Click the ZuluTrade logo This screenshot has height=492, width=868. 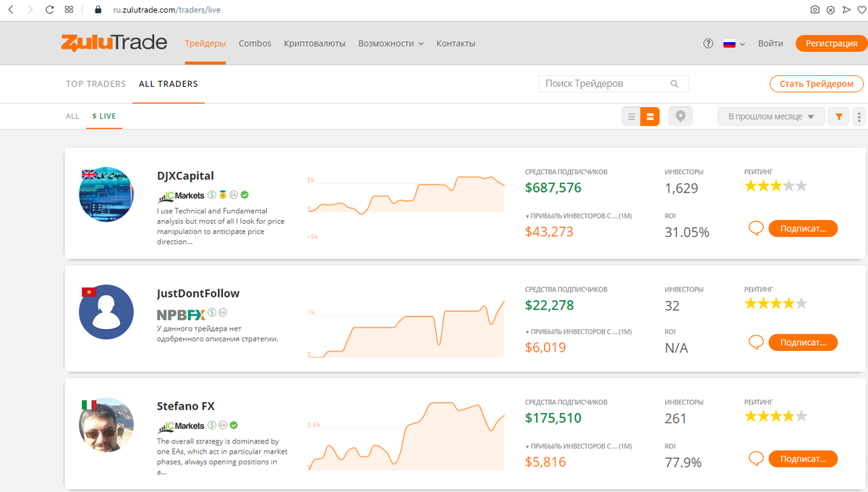pyautogui.click(x=114, y=43)
